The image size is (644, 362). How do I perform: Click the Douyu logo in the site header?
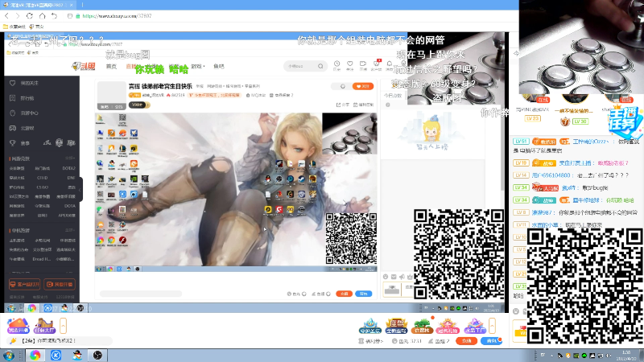[84, 66]
